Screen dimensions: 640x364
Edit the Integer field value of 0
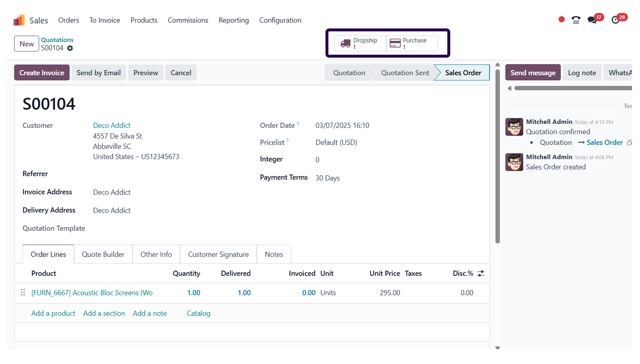pyautogui.click(x=317, y=160)
